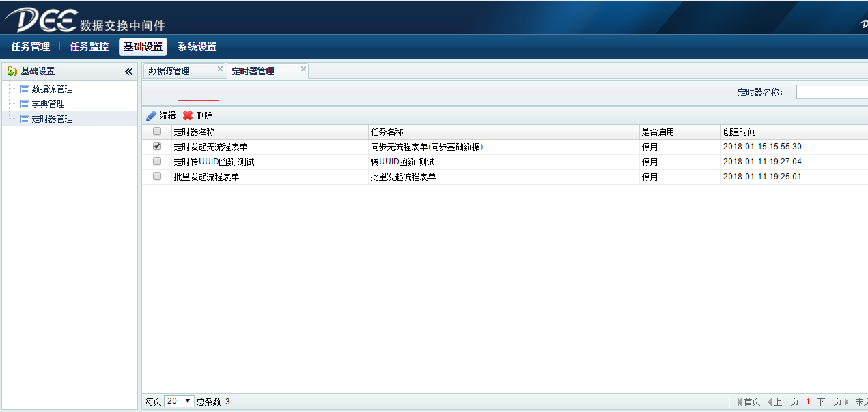The image size is (868, 412).
Task: Click page number 1 in pagination
Action: tap(808, 402)
